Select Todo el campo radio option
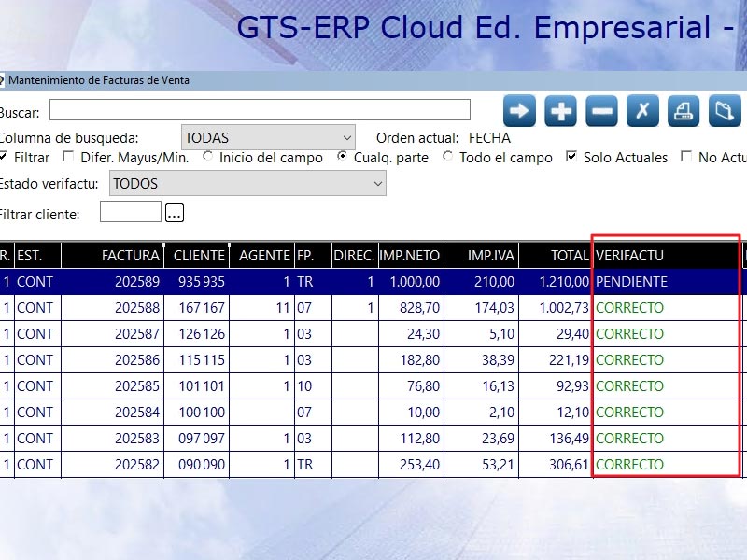 tap(448, 157)
